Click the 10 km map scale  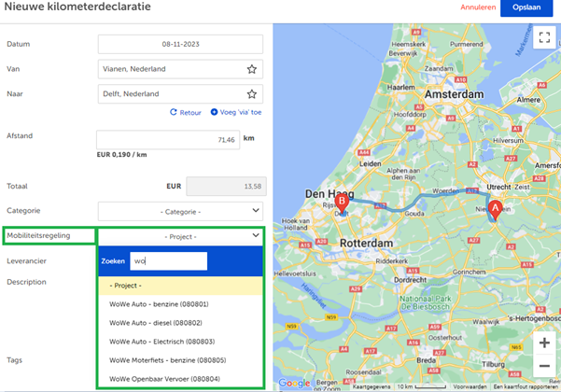coord(422,386)
